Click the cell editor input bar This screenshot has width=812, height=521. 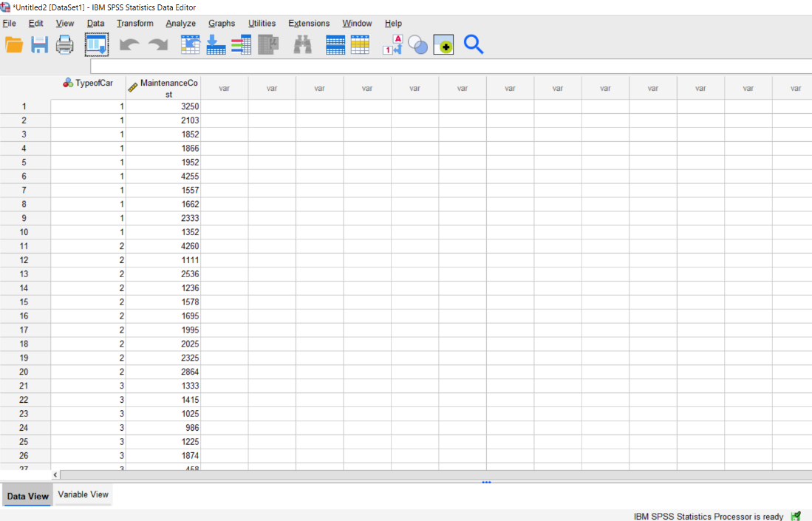point(451,67)
